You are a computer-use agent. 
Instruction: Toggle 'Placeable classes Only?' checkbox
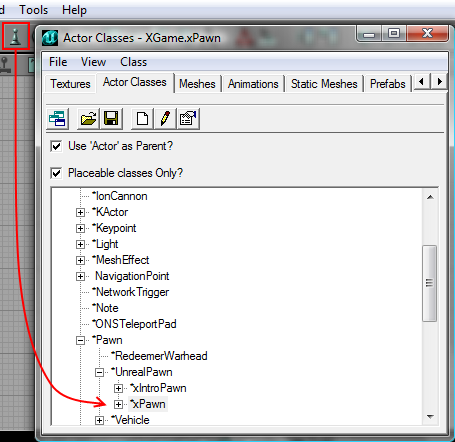[56, 173]
